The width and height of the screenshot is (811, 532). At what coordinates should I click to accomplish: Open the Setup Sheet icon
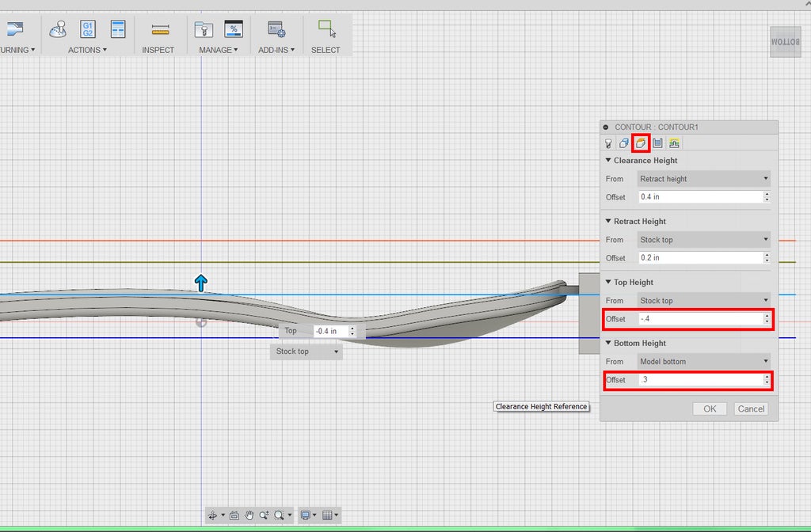pos(118,30)
